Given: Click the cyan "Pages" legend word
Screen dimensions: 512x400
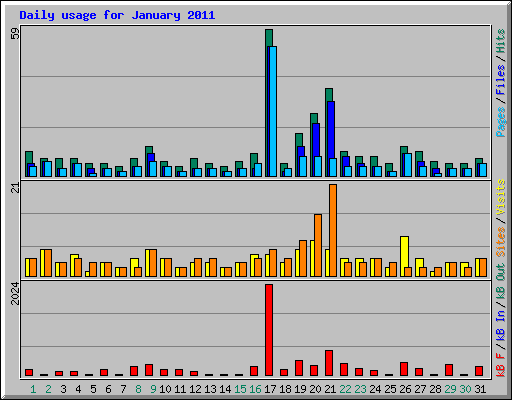Looking at the screenshot, I should (x=501, y=122).
